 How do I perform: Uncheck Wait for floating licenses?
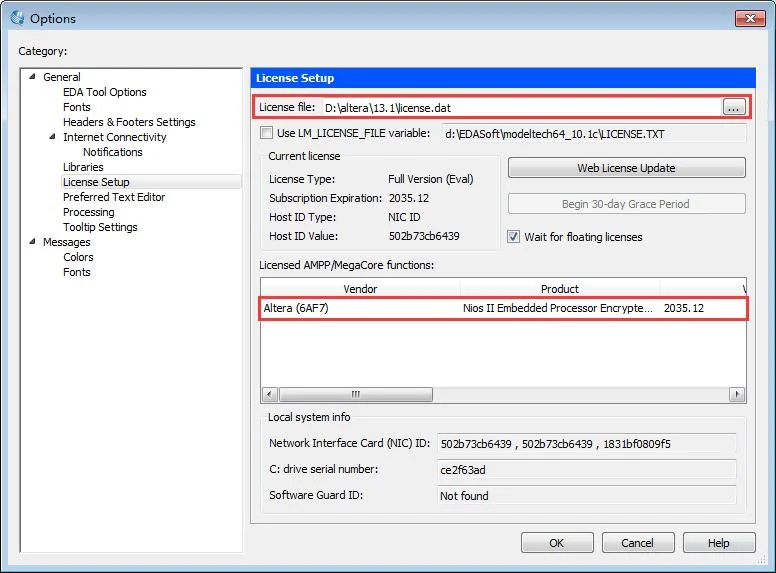pos(514,237)
